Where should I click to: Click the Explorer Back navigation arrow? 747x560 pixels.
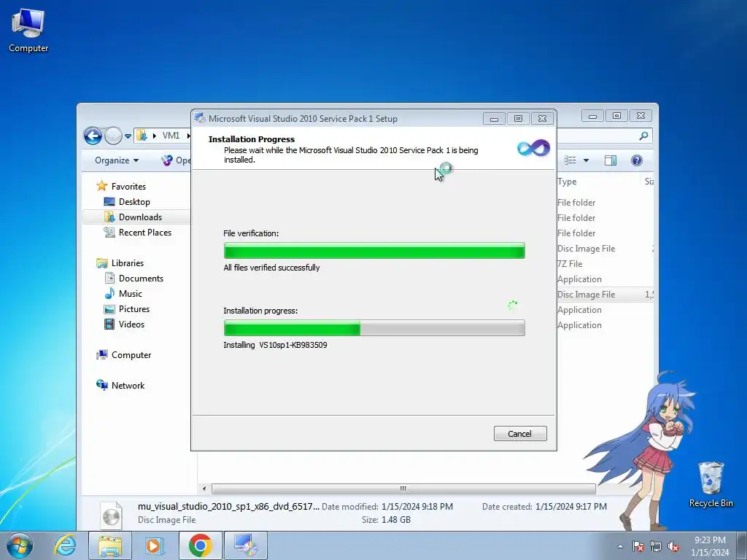click(93, 136)
